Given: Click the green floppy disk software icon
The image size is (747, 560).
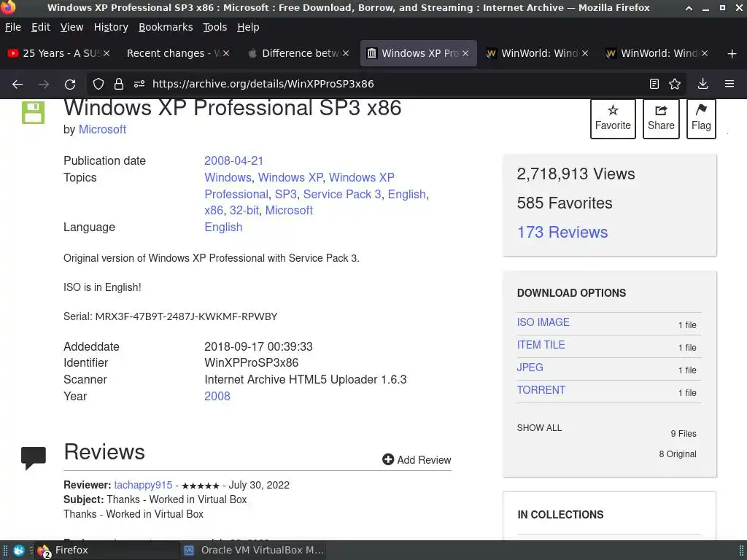Looking at the screenshot, I should pyautogui.click(x=33, y=112).
